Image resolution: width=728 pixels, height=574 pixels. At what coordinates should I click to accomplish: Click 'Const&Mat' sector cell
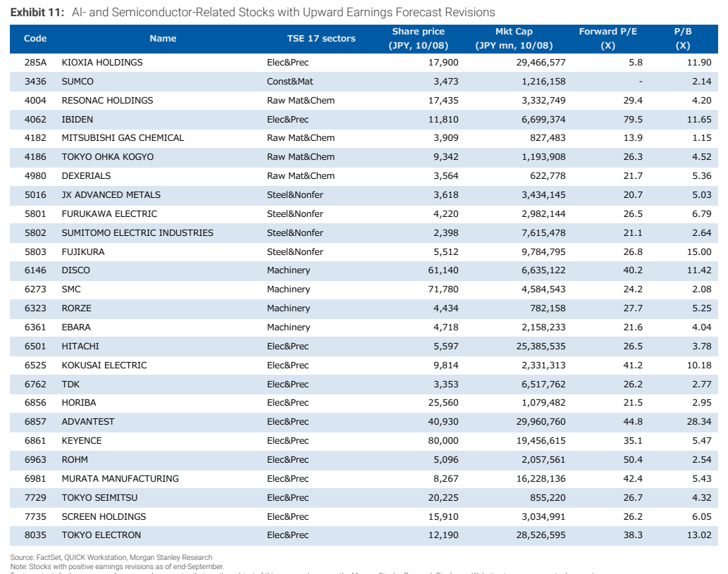coord(290,82)
